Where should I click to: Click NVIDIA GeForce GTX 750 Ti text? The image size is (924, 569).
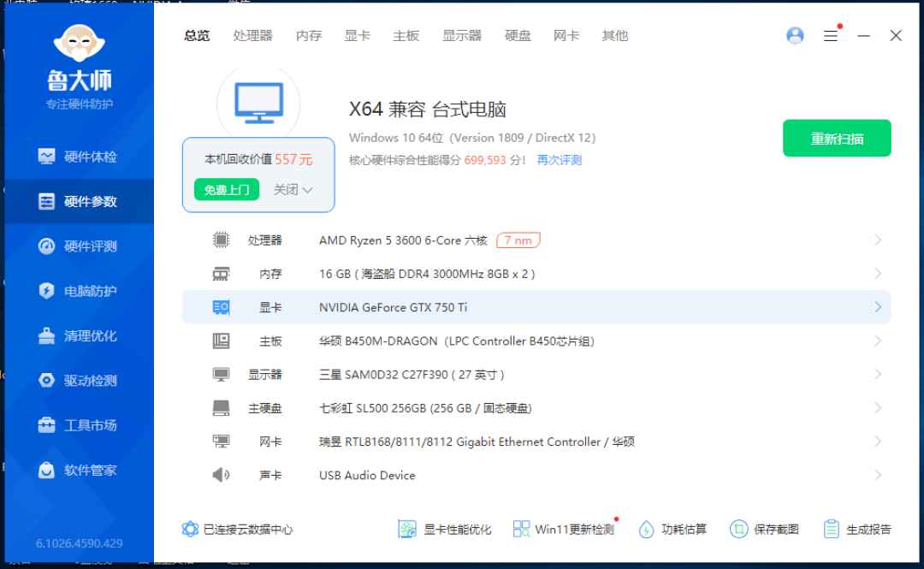click(x=393, y=308)
